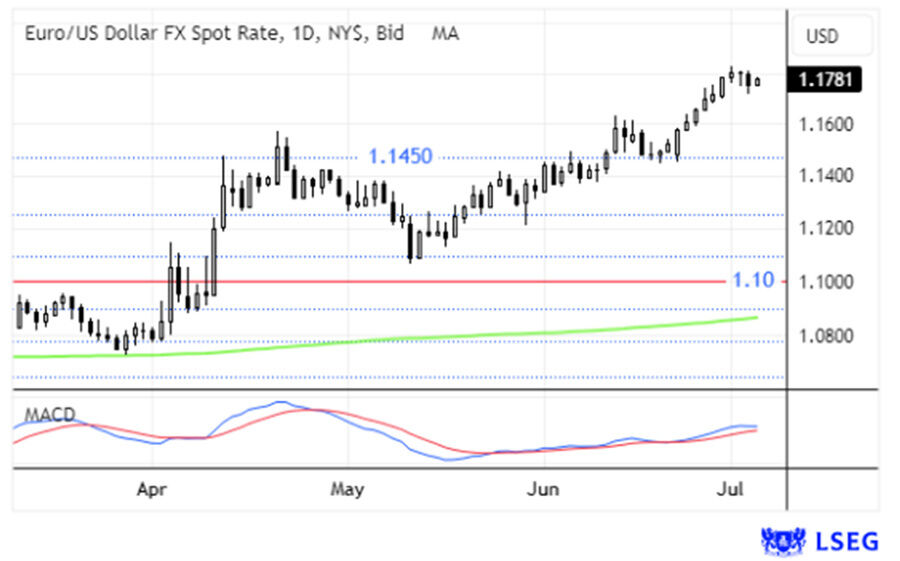
Task: Click the Jun date axis label
Action: click(x=543, y=490)
